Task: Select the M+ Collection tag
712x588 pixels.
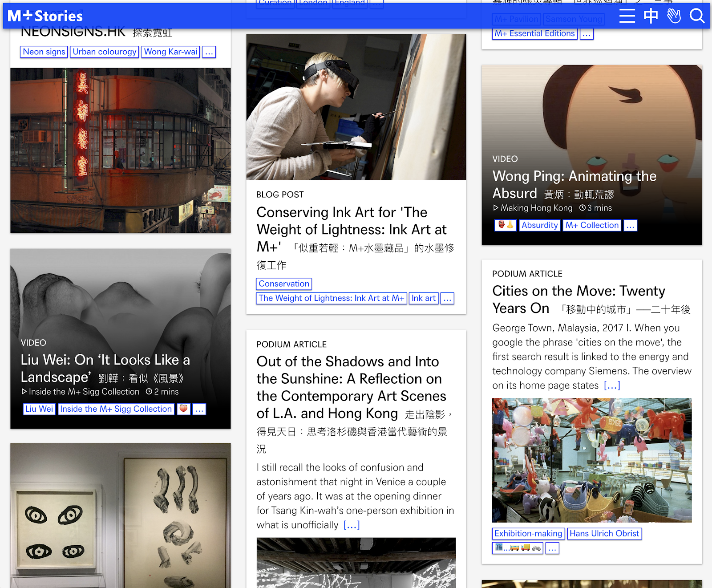Action: pos(592,225)
